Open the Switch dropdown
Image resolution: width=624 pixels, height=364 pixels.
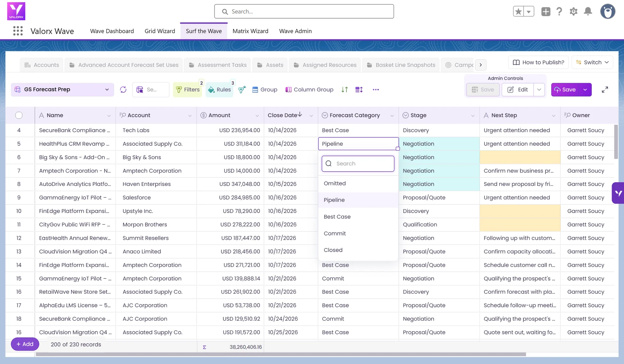(x=592, y=62)
